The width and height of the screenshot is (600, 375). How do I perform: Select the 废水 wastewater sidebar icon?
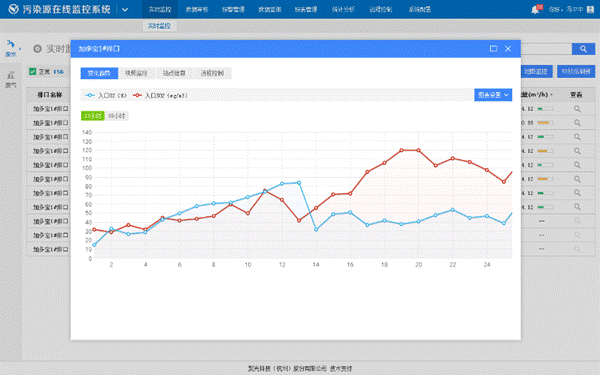tap(11, 48)
